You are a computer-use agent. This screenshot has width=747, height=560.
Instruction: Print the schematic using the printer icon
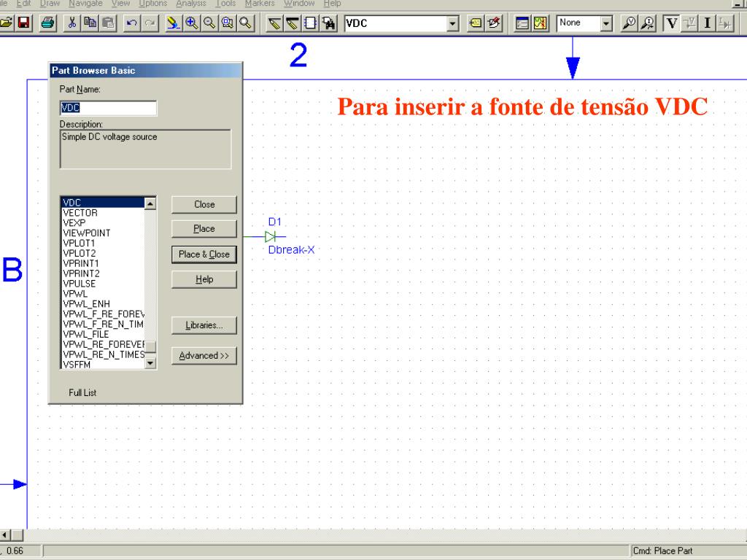(x=47, y=23)
